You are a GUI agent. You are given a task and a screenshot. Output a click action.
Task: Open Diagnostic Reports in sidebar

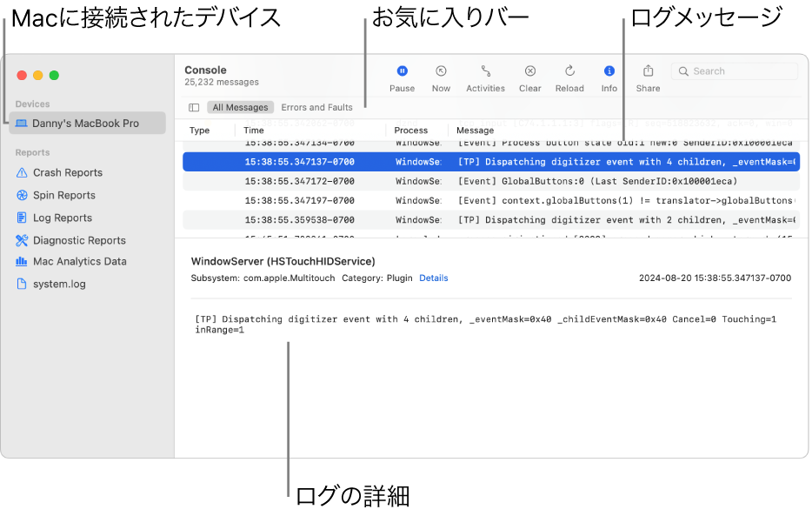pos(79,240)
